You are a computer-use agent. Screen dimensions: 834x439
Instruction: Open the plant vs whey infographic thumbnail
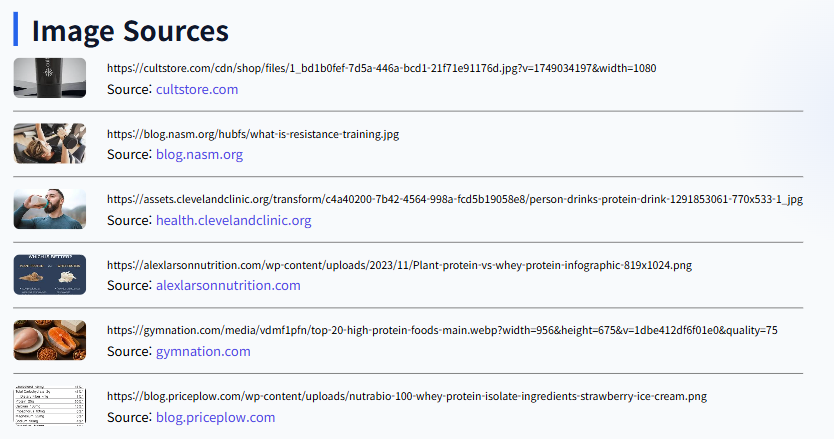click(x=49, y=275)
